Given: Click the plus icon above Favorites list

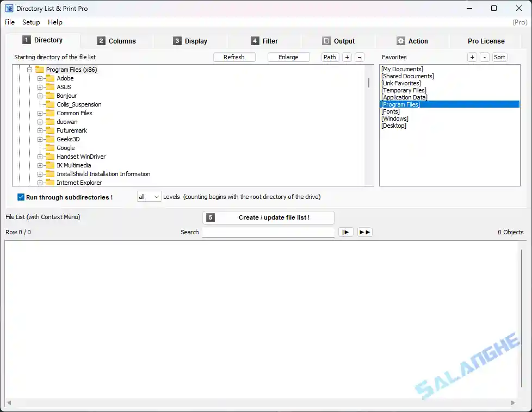Looking at the screenshot, I should click(472, 57).
